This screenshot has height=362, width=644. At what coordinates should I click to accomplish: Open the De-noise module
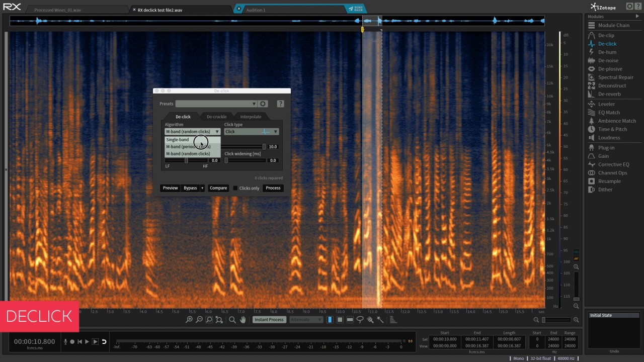[608, 60]
